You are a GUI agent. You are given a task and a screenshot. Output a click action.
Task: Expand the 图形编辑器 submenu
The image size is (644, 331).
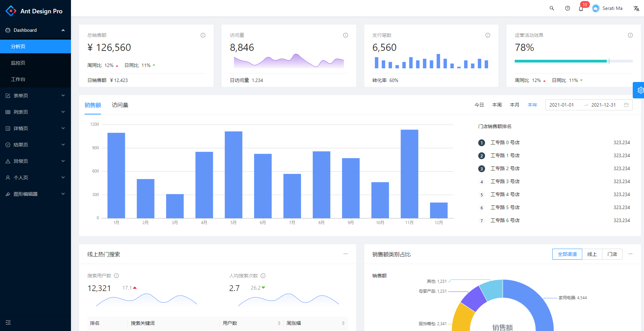point(63,194)
